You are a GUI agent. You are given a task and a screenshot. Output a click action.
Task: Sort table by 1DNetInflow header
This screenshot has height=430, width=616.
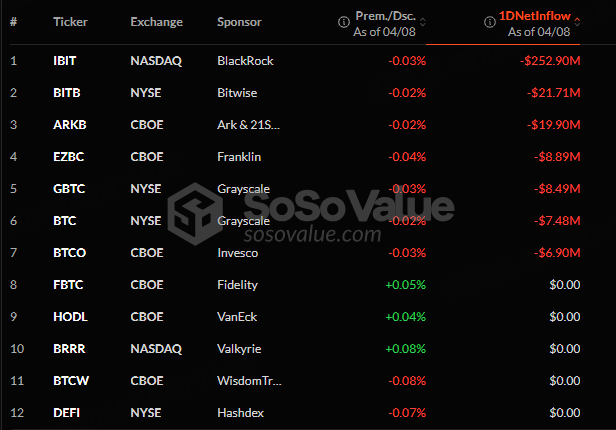(535, 16)
